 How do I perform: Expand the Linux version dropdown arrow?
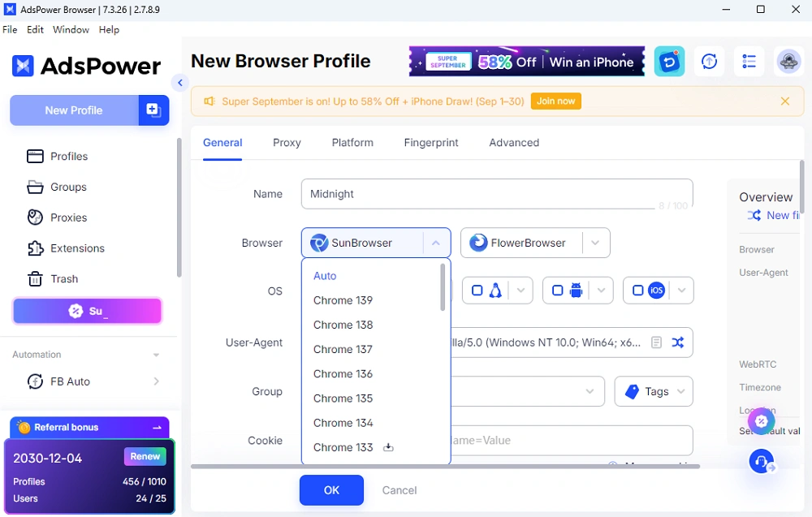tap(520, 291)
